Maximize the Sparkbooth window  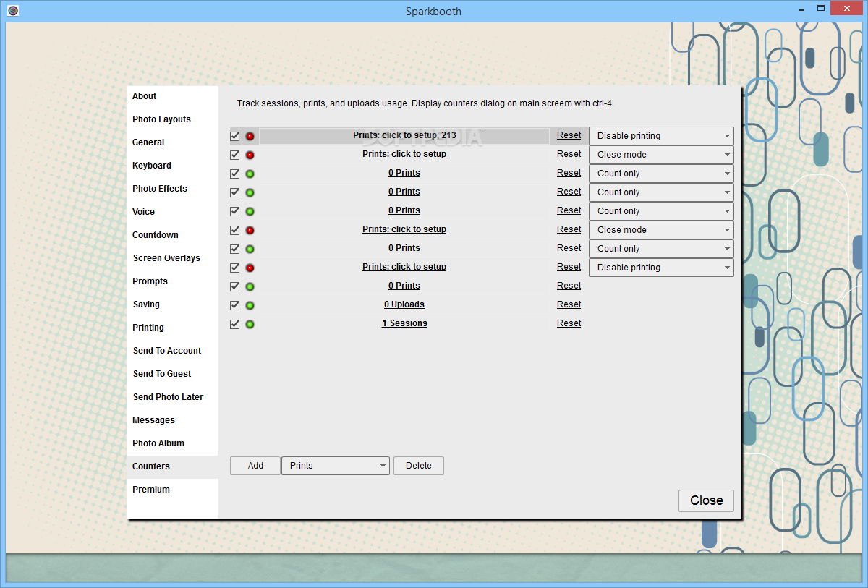820,9
